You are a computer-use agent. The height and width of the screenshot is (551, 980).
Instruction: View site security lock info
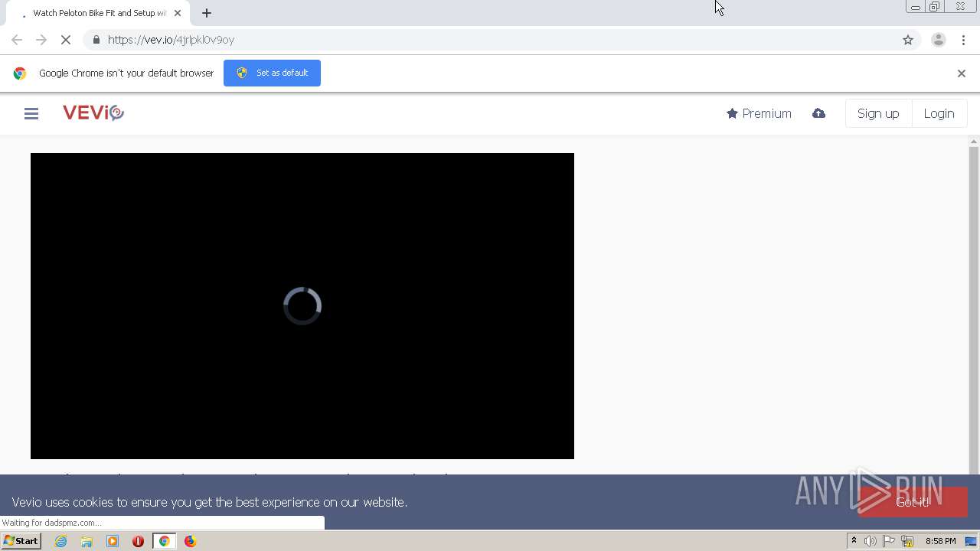click(96, 40)
